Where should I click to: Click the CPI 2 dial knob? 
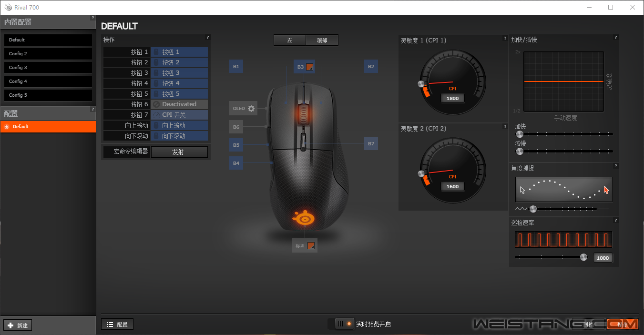tap(421, 173)
